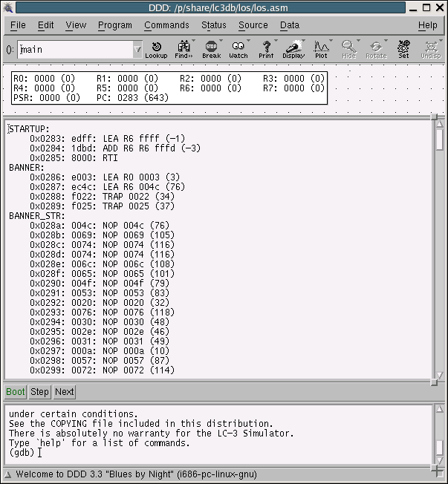448x484 pixels.
Task: Click in the main argument text field
Action: (x=74, y=50)
